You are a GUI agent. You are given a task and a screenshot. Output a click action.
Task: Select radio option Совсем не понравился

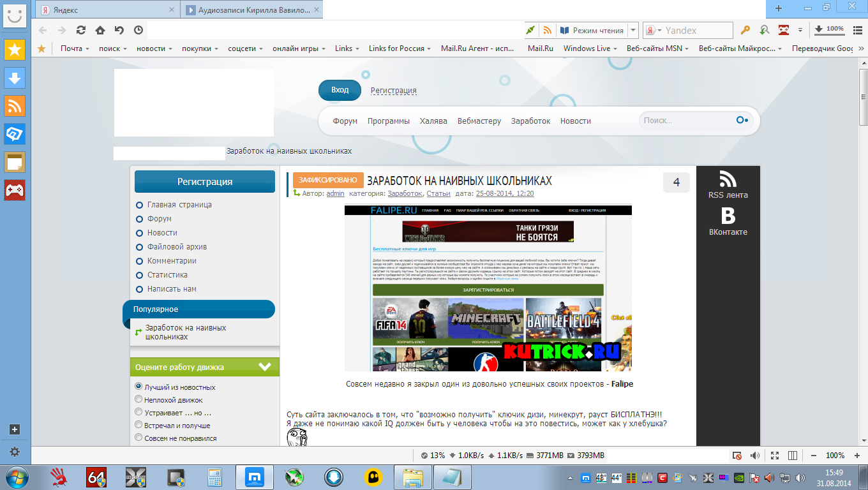138,438
